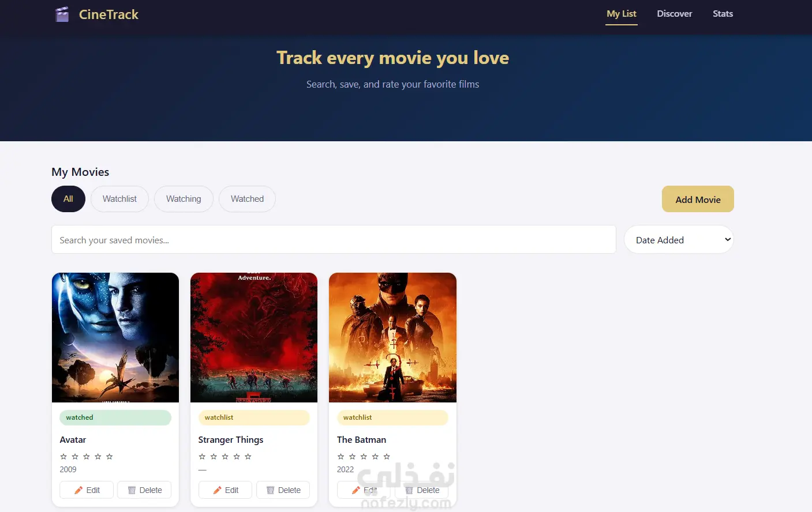Rate The Batman four stars

pos(375,457)
